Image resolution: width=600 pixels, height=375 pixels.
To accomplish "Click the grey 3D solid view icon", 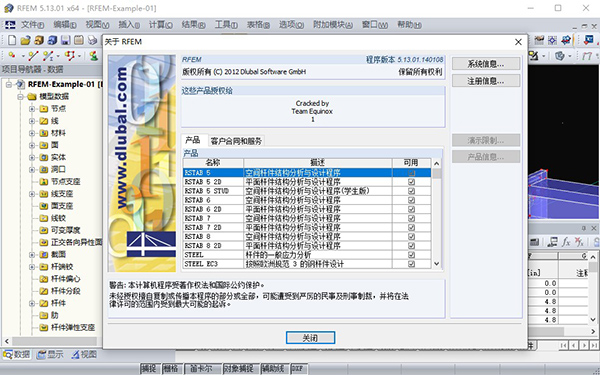I will tap(559, 56).
